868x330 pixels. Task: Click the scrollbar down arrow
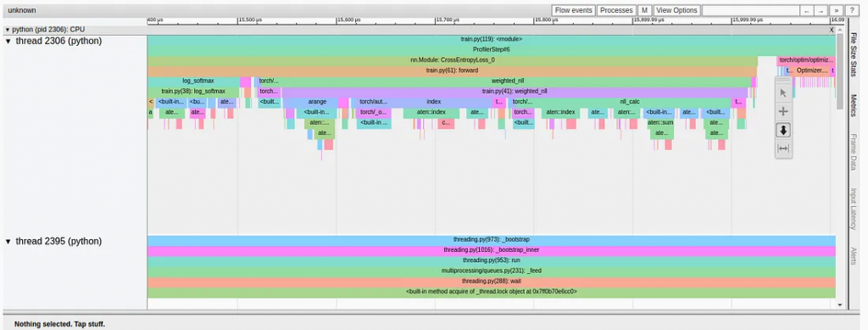tap(840, 305)
